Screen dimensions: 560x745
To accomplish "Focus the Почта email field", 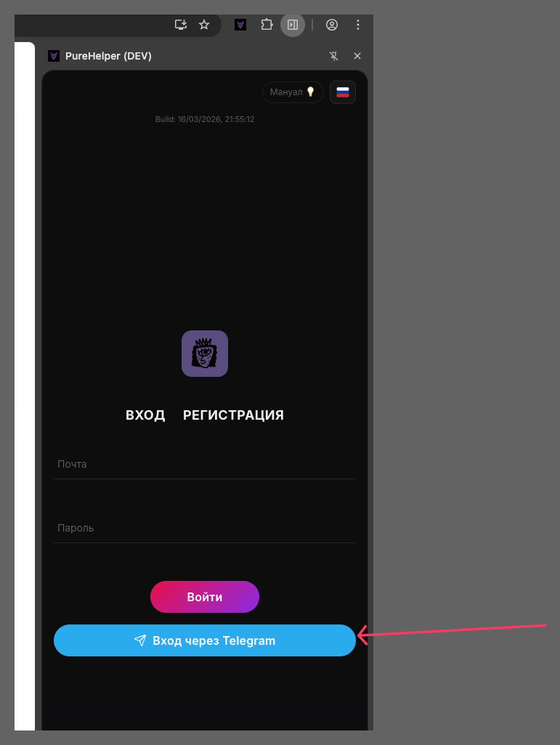I will (x=205, y=464).
